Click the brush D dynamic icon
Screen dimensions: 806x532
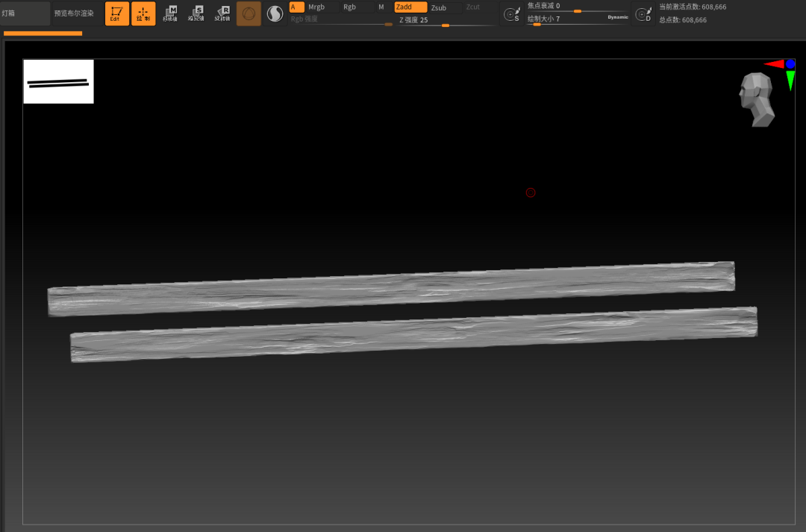643,14
